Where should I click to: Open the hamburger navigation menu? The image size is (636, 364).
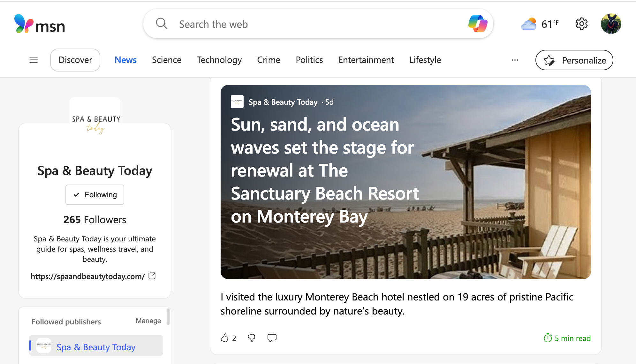[x=34, y=60]
